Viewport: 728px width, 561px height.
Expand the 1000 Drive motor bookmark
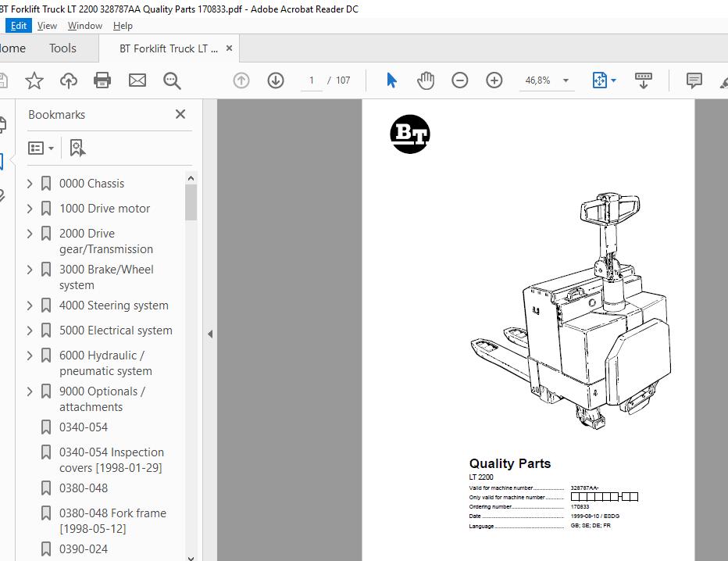click(30, 209)
